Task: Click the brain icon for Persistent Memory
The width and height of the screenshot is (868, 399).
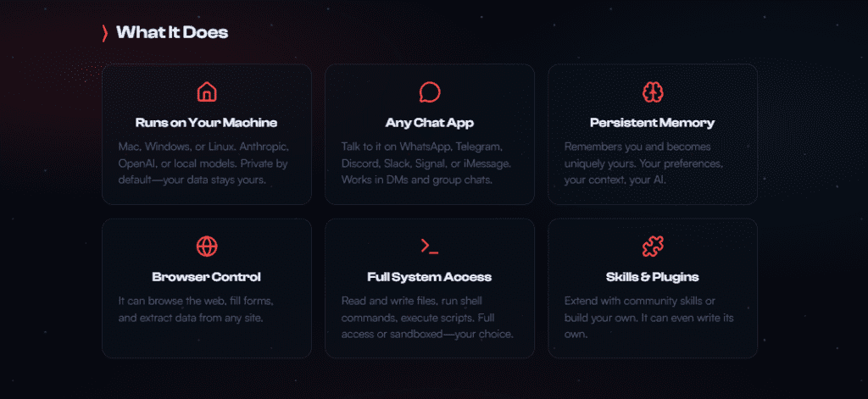Action: click(652, 91)
